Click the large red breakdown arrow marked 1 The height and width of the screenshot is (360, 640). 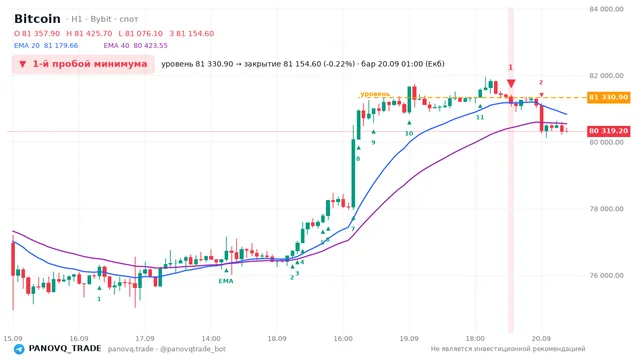511,83
